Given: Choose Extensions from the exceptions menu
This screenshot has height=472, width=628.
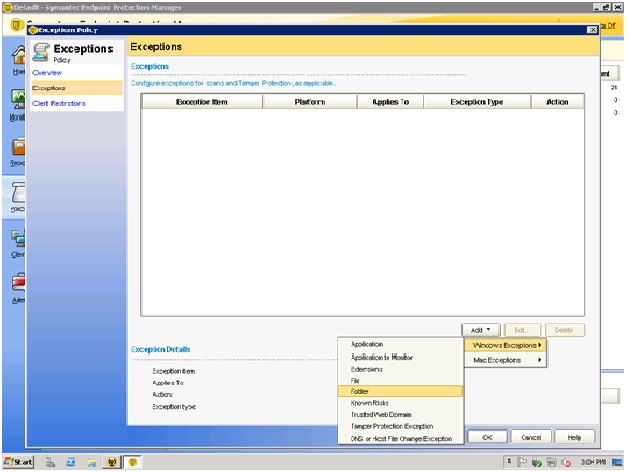Looking at the screenshot, I should 401,369.
